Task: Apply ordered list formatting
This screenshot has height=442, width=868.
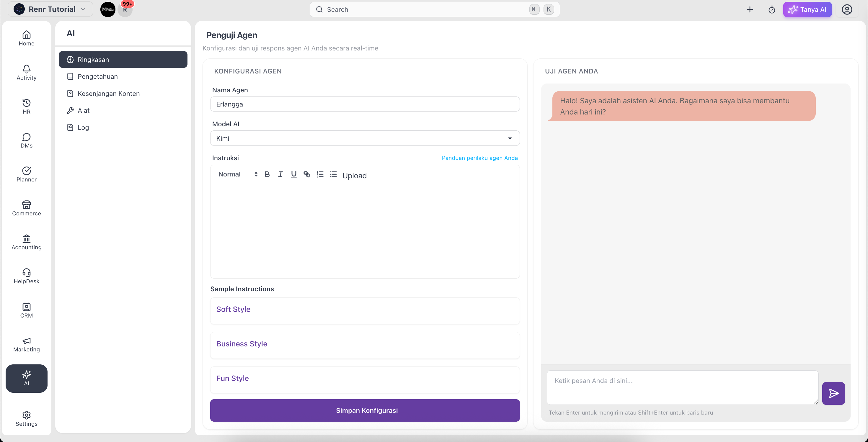Action: [x=320, y=174]
